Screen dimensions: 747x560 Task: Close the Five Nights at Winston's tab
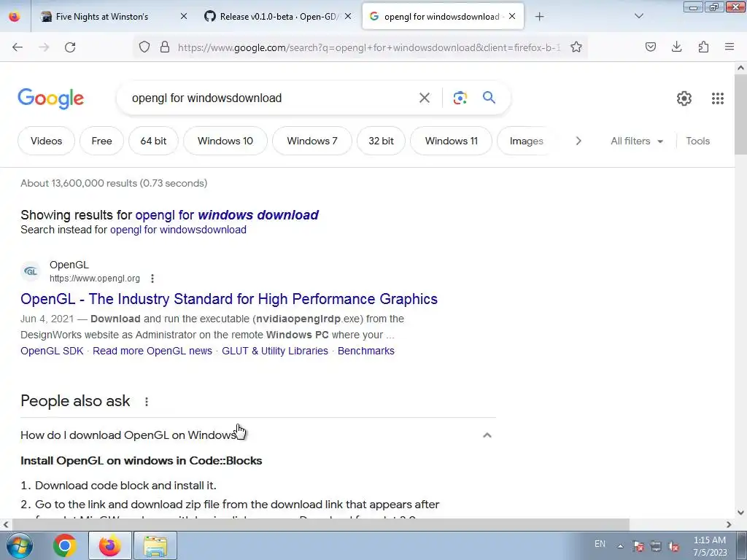(183, 17)
